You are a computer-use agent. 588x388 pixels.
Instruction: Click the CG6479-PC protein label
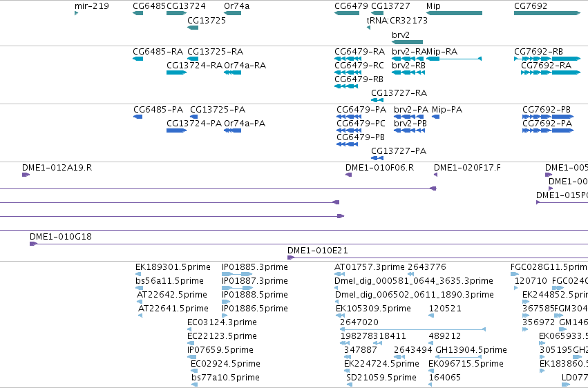(x=361, y=123)
